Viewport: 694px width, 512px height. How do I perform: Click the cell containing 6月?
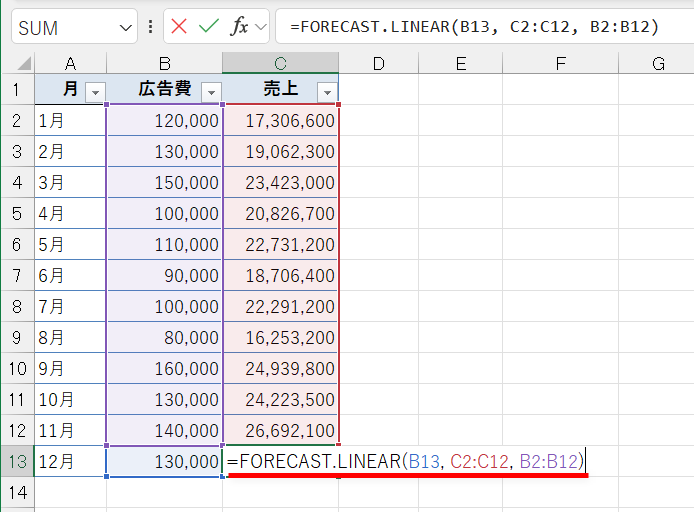click(x=70, y=275)
